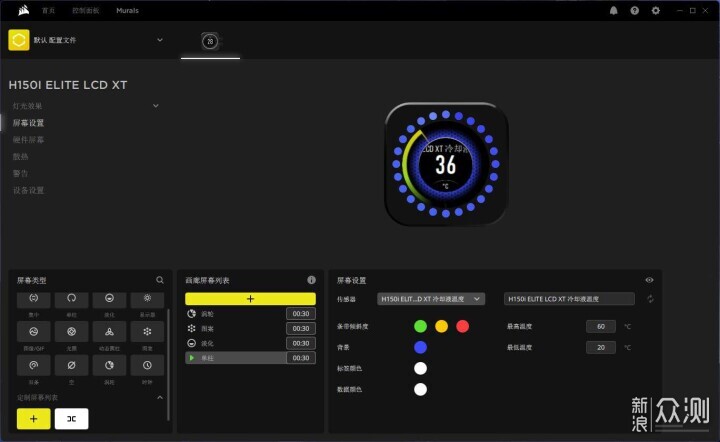This screenshot has width=720, height=442.
Task: Toggle the screen settings eye preview icon
Action: 649,280
